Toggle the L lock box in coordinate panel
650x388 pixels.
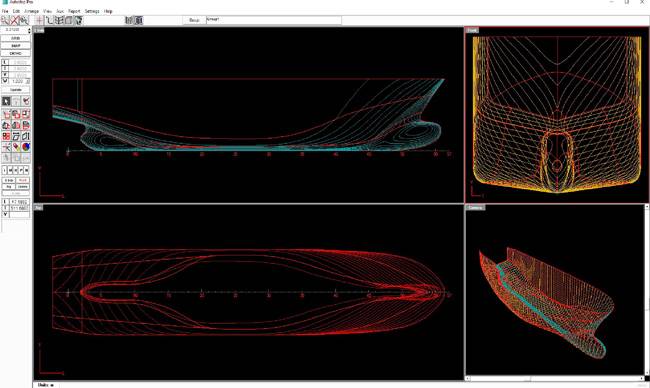5,62
